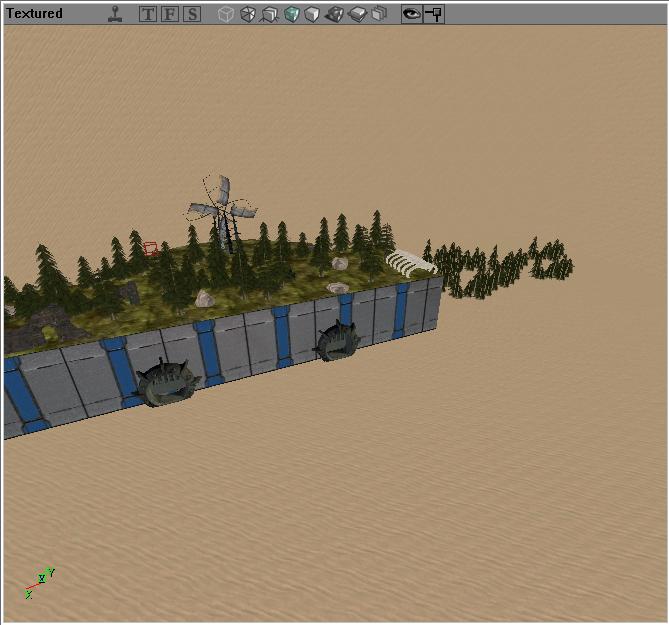Click the left spiked turret on wall
This screenshot has height=625, width=669.
pyautogui.click(x=165, y=384)
